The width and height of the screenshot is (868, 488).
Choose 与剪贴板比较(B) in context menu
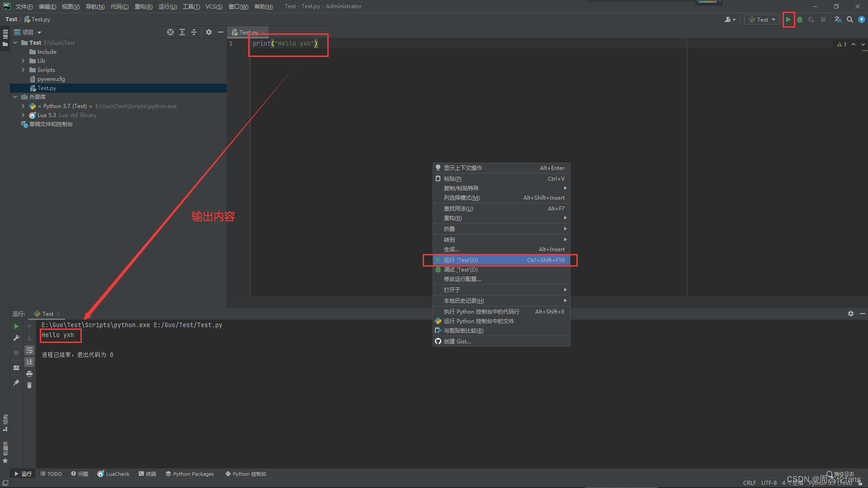[x=501, y=330]
